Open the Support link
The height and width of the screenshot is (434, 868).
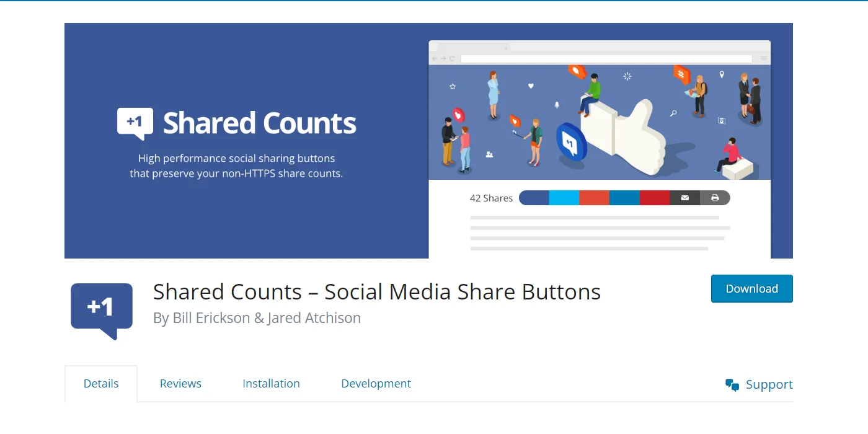(x=769, y=384)
